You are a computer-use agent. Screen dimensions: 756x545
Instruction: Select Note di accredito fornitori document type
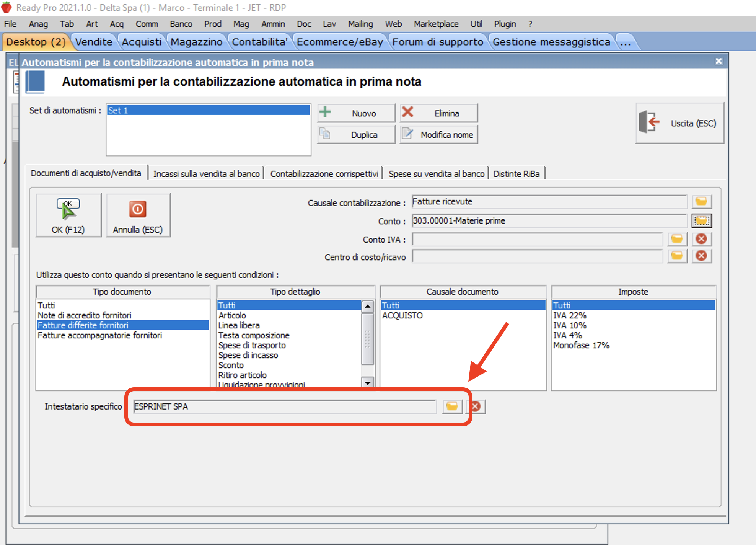(85, 315)
